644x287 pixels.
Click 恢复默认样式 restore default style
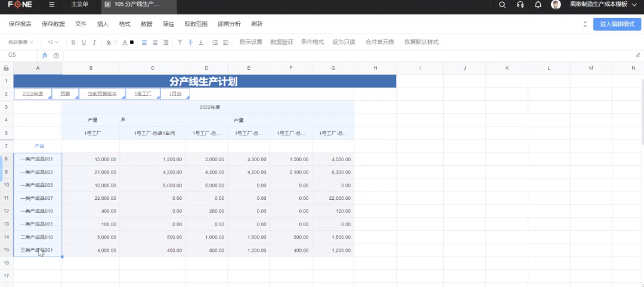(x=422, y=42)
